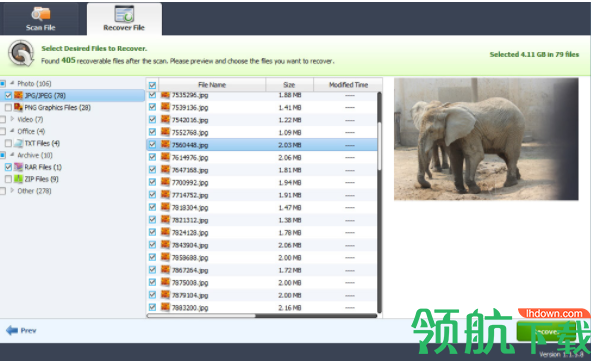Click the file icon of 7867264.jpg

(x=165, y=269)
